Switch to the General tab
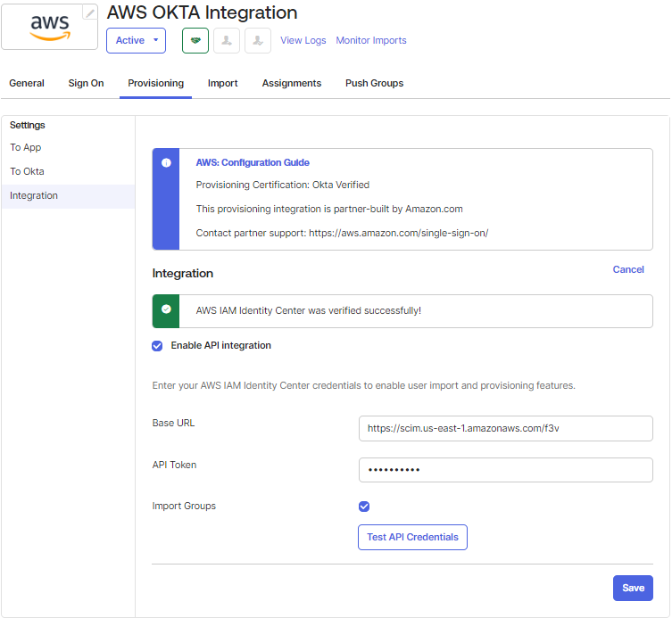 coord(27,83)
